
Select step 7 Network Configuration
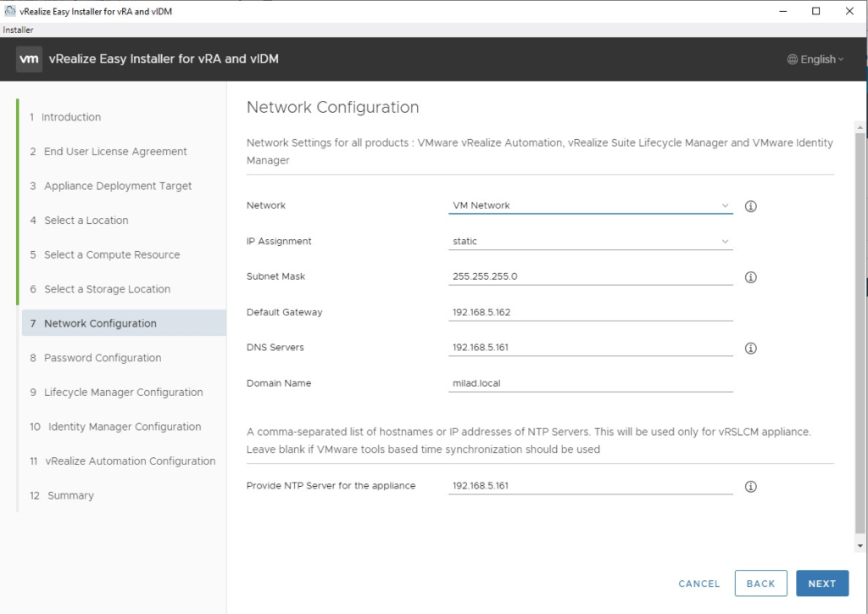coord(124,323)
